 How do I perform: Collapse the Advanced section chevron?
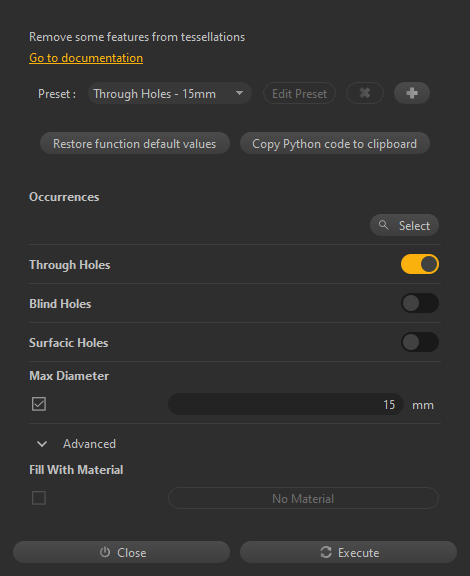click(42, 444)
